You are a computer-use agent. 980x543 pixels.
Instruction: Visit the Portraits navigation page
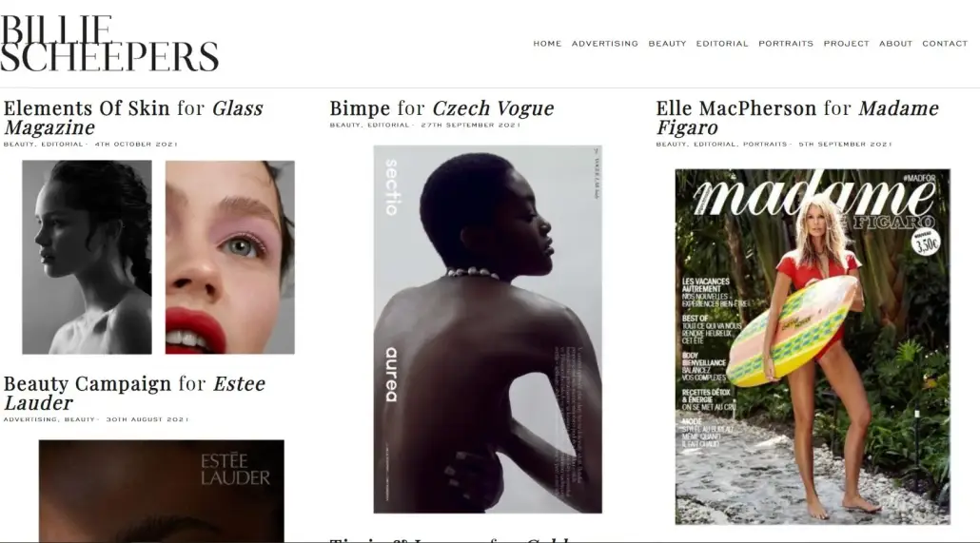click(x=786, y=44)
